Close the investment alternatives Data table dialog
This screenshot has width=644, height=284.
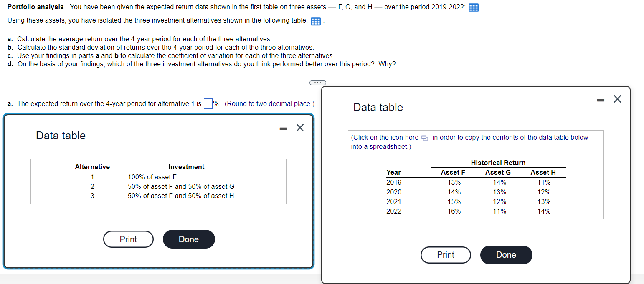pyautogui.click(x=300, y=128)
